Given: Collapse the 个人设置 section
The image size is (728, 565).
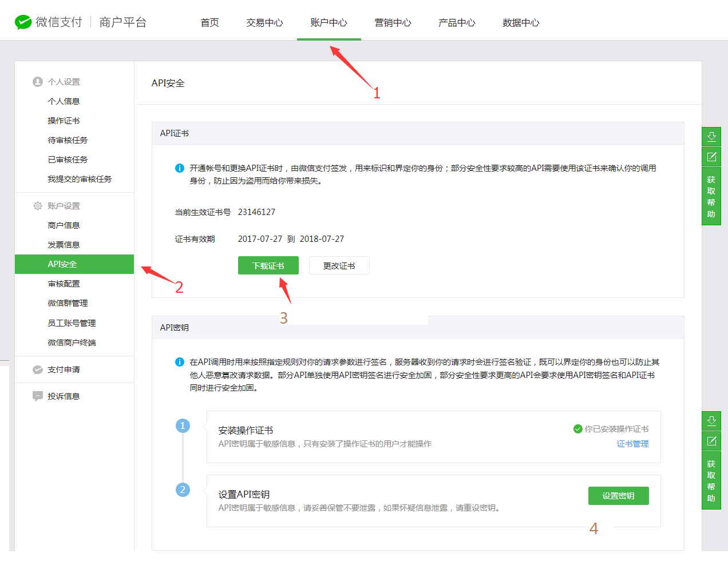Looking at the screenshot, I should (x=63, y=82).
